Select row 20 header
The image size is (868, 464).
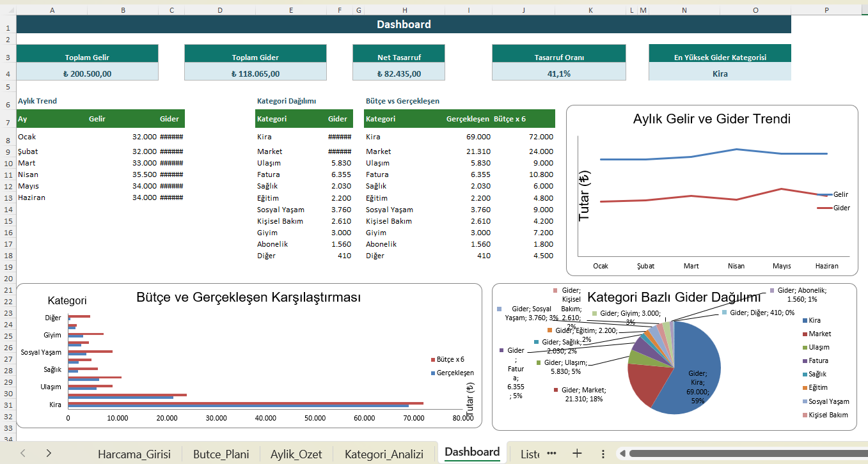[x=8, y=278]
